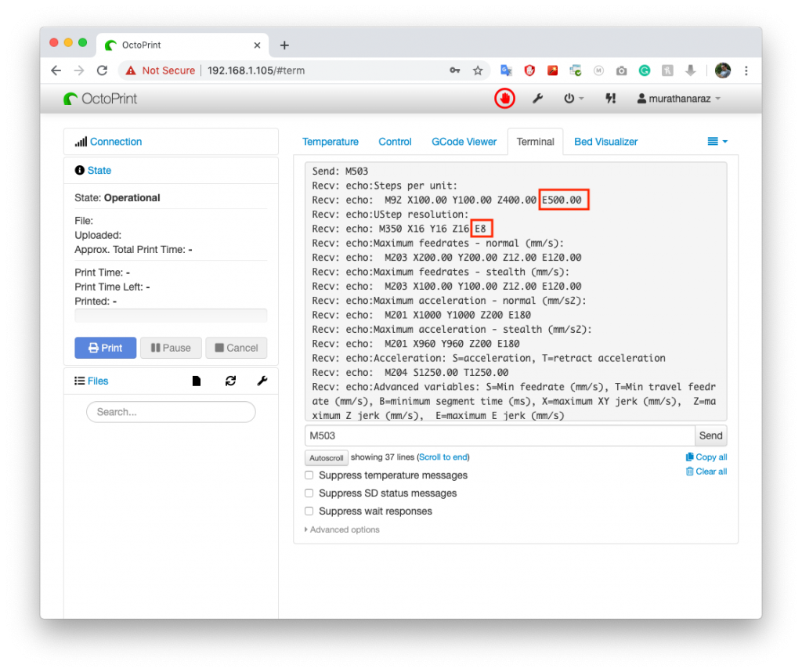
Task: Switch to the Temperature tab
Action: click(331, 142)
